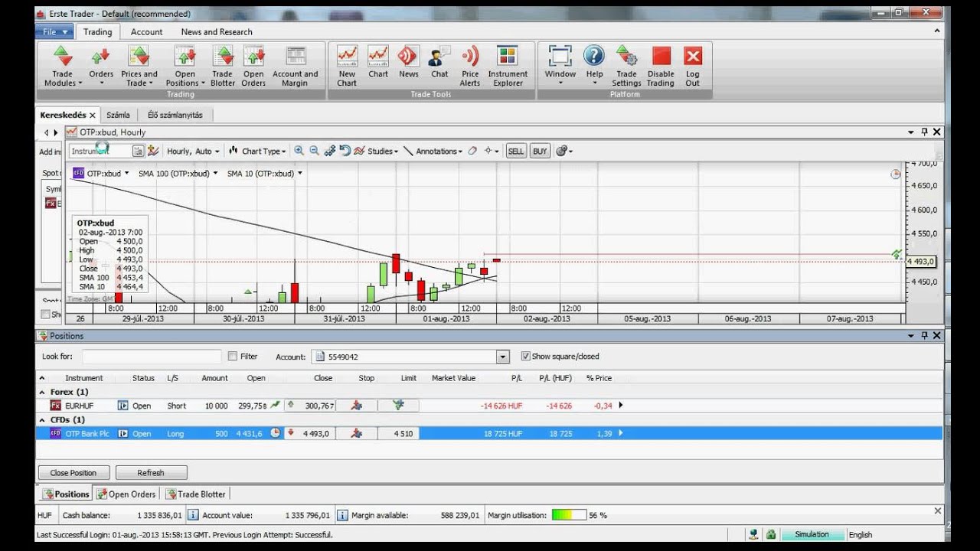Collapse the Forex (1) group
The image size is (980, 551).
tap(42, 392)
